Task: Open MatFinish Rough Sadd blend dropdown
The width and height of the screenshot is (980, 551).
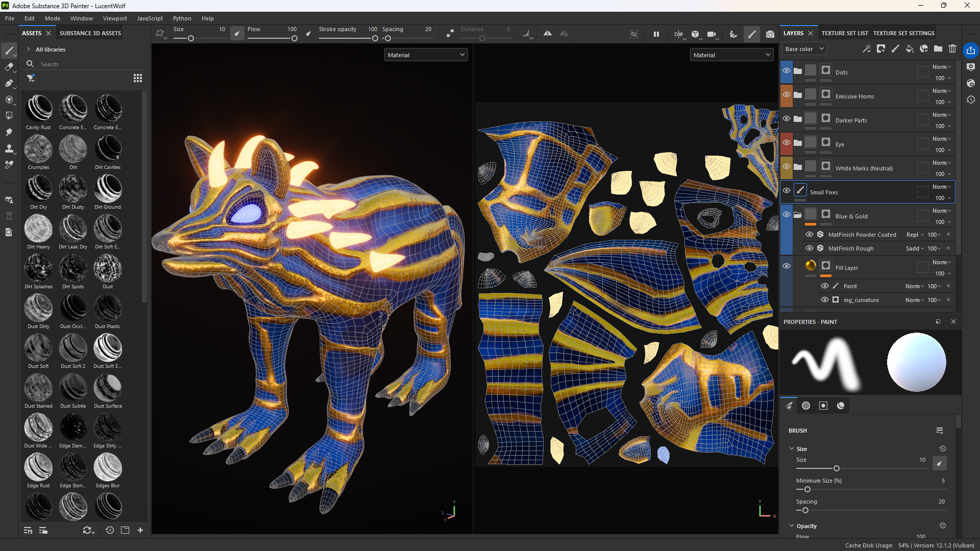Action: pyautogui.click(x=915, y=248)
